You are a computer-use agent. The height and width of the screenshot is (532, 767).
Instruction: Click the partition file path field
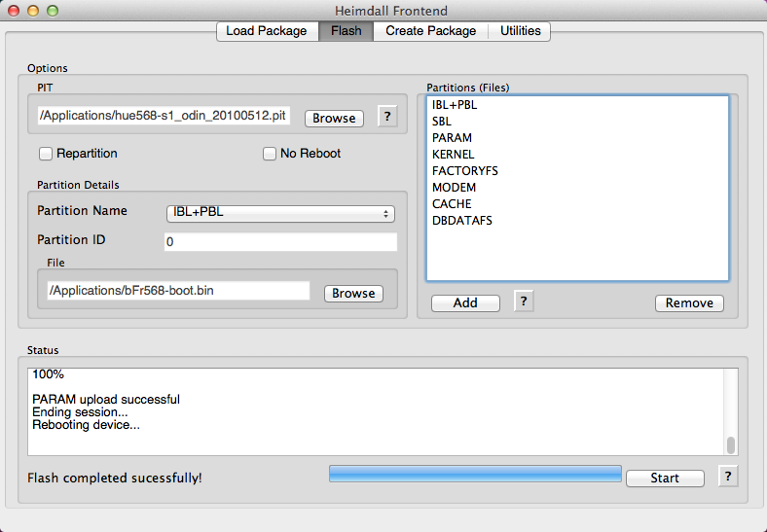point(178,291)
